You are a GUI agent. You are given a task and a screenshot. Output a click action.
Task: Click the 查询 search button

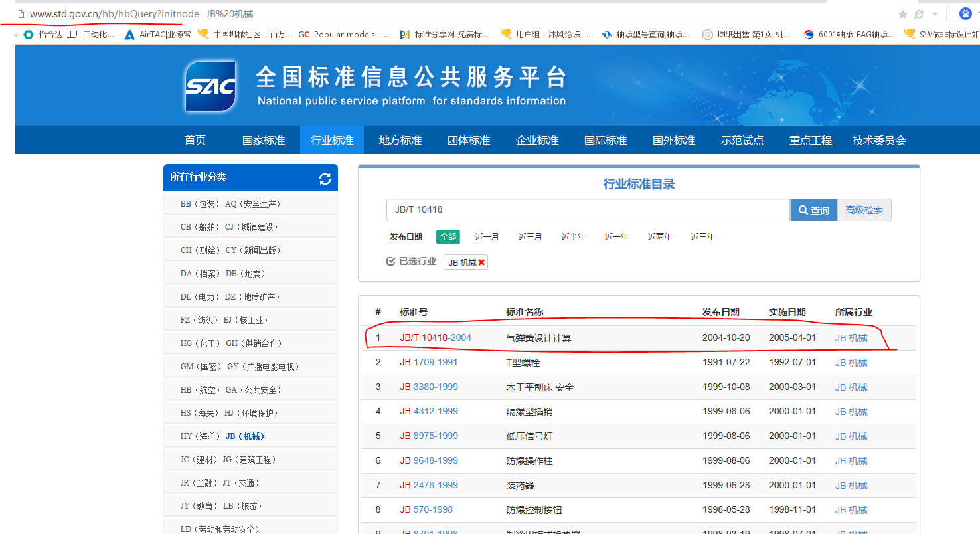click(813, 210)
